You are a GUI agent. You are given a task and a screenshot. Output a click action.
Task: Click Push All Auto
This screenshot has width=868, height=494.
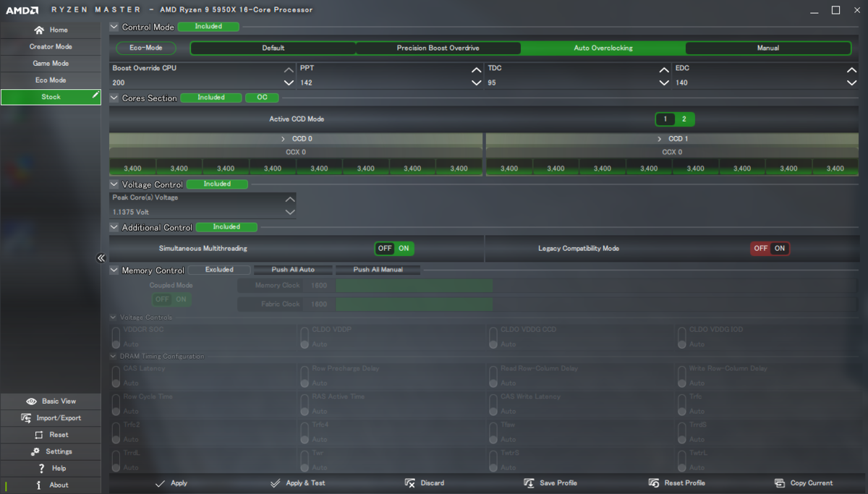293,270
